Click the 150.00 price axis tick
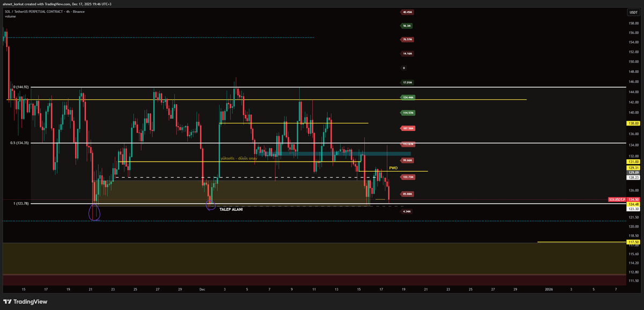The height and width of the screenshot is (310, 644). pos(633,62)
